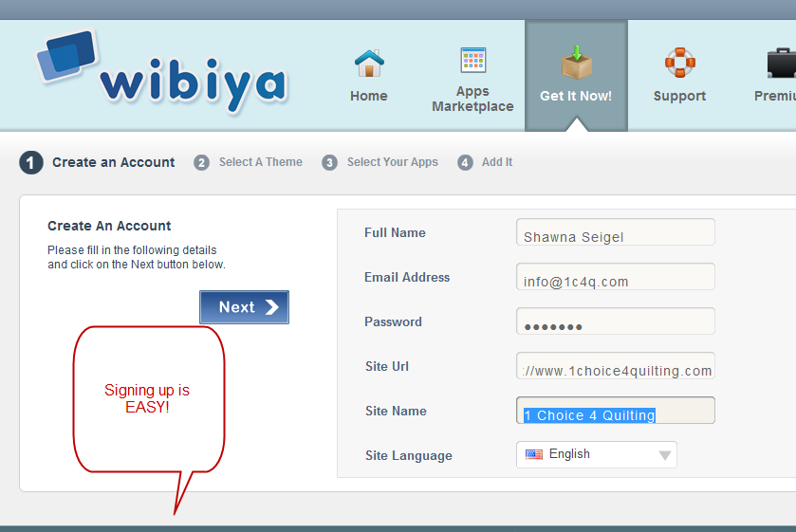Image resolution: width=796 pixels, height=532 pixels.
Task: Click 'Please fill in the following details' text
Action: [x=132, y=250]
